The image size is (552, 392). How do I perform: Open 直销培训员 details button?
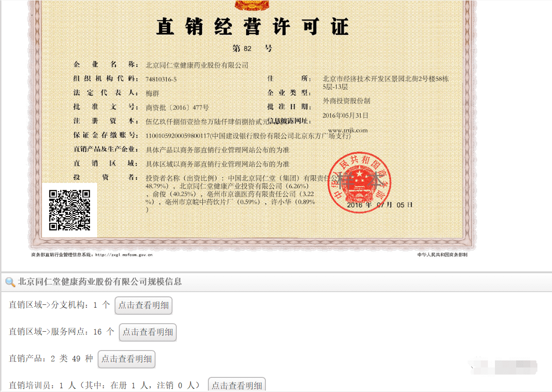coord(237,385)
